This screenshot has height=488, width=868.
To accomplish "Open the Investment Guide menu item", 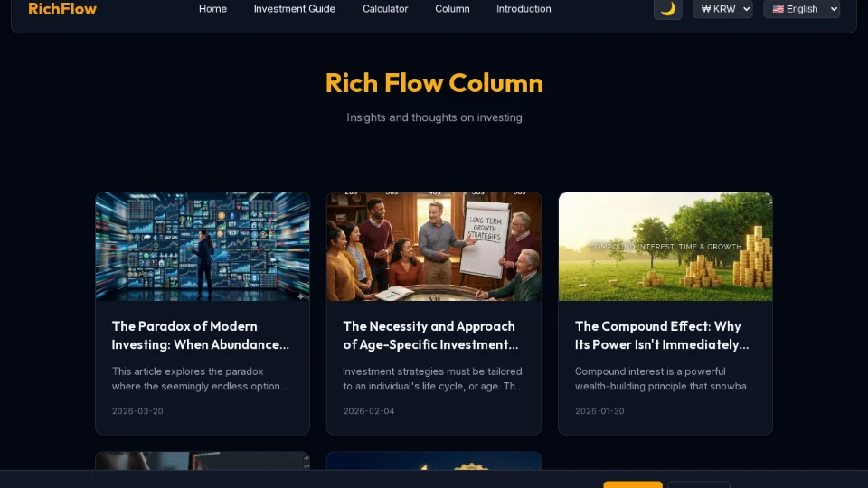I will [295, 9].
